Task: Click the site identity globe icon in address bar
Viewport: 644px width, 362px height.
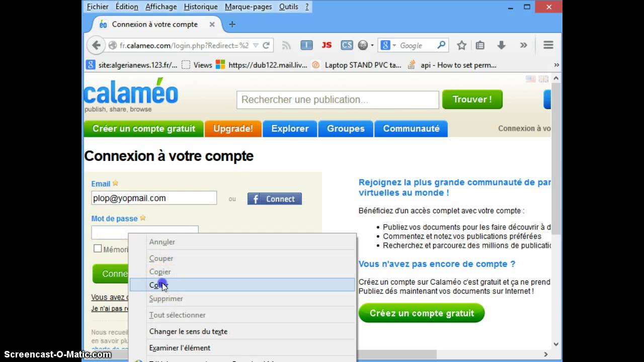Action: [x=113, y=45]
